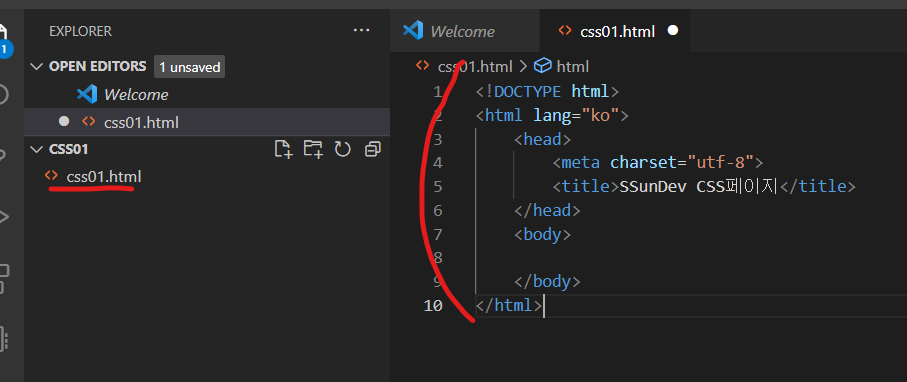907x382 pixels.
Task: Click the New Folder icon in CSS01 header
Action: (x=313, y=149)
